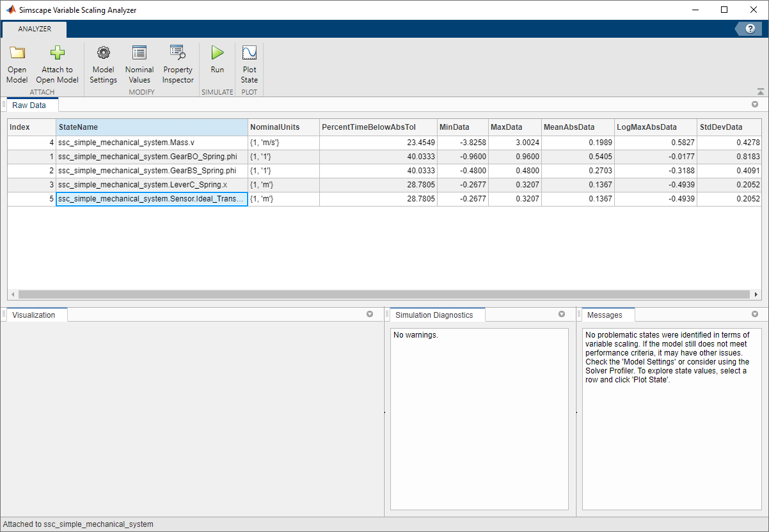Open the Raw Data panel options arrow
The height and width of the screenshot is (532, 769).
(755, 104)
